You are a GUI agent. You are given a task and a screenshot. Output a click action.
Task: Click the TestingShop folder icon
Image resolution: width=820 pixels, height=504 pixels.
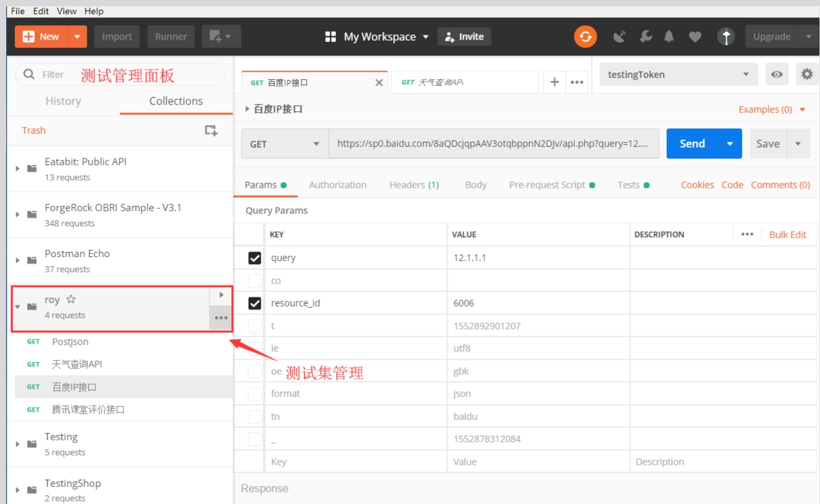(x=32, y=490)
